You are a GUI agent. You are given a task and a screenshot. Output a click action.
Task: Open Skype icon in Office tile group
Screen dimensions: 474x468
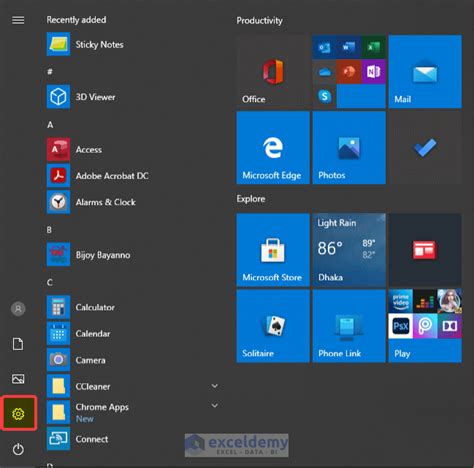(325, 96)
